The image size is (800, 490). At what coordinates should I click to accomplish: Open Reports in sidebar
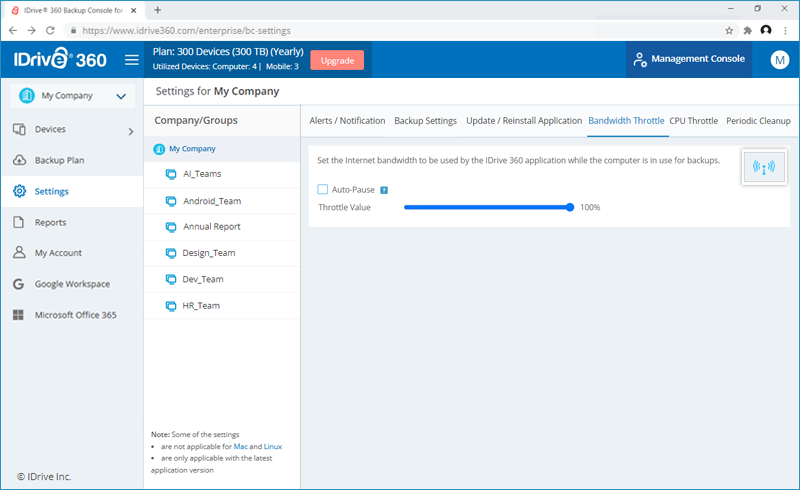[x=72, y=222]
